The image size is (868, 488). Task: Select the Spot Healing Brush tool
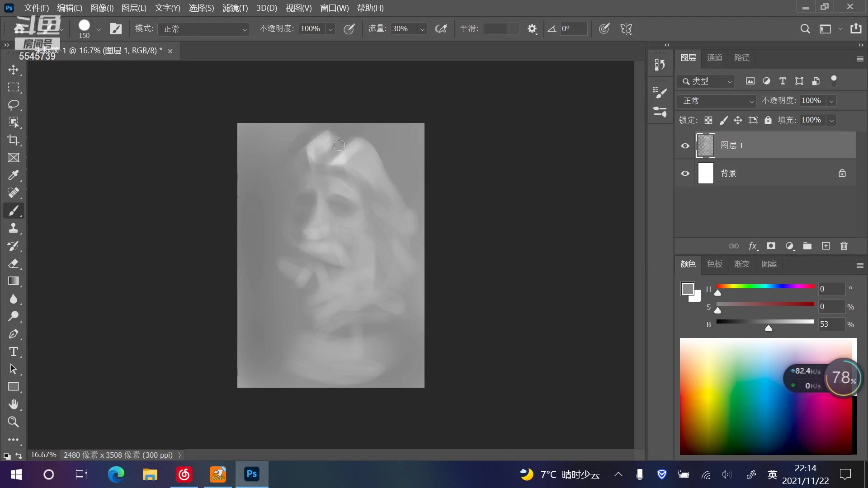tap(14, 193)
